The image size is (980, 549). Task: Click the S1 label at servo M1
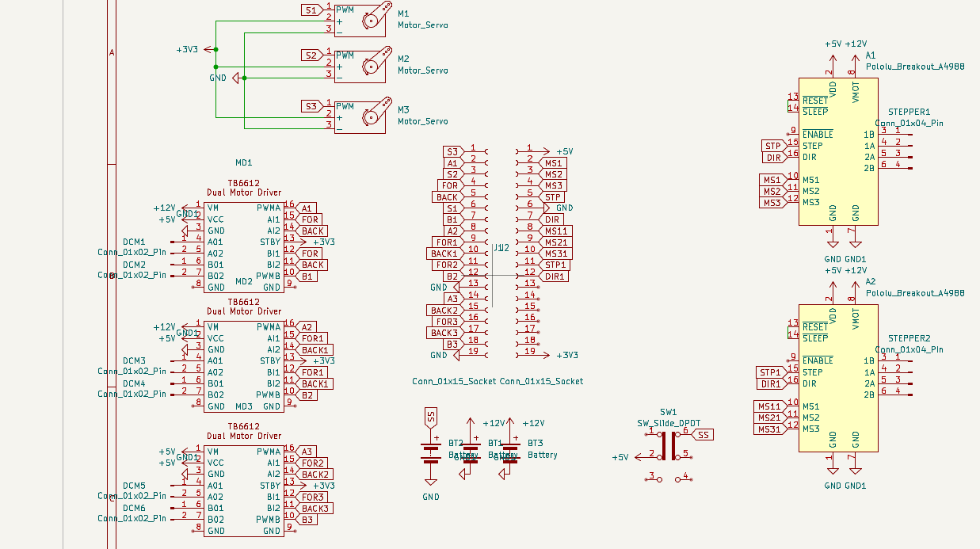pos(311,10)
